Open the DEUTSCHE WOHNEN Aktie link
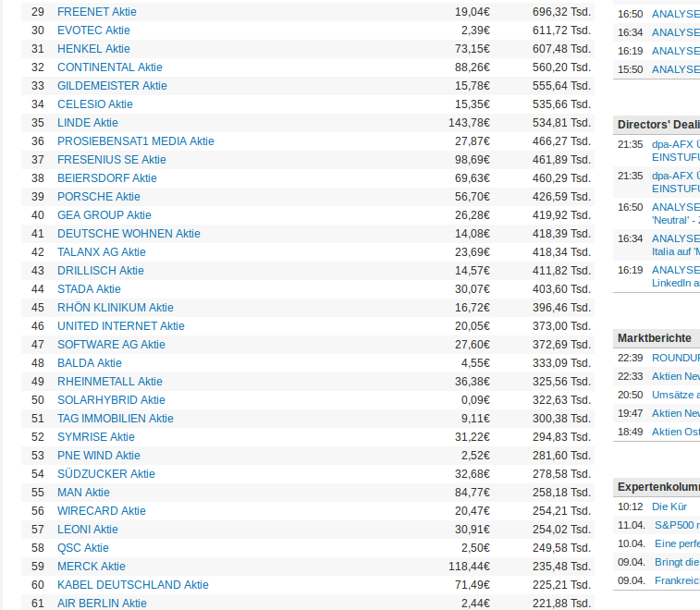 click(x=129, y=234)
